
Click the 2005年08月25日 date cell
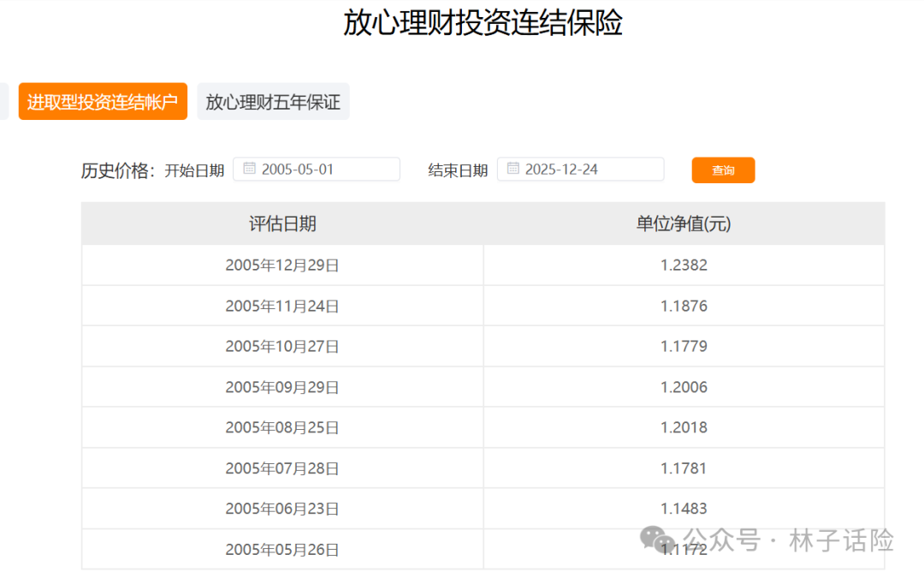(282, 427)
